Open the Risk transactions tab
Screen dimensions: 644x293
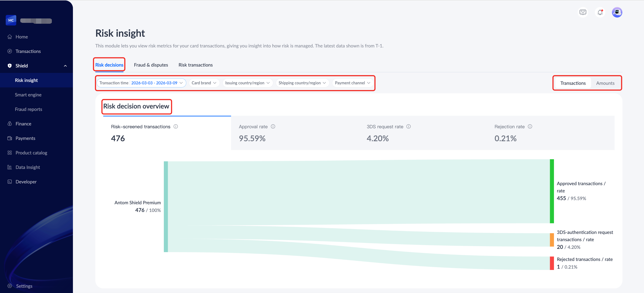tap(195, 65)
